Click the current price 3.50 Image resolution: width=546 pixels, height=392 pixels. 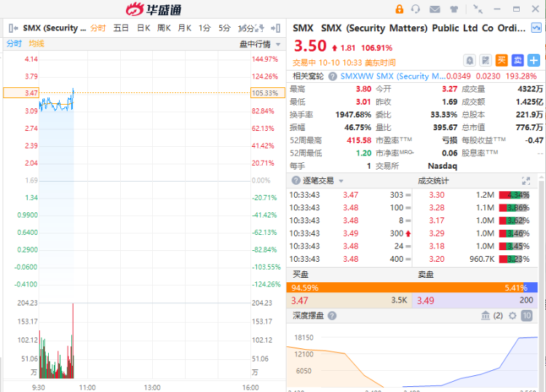[x=310, y=46]
